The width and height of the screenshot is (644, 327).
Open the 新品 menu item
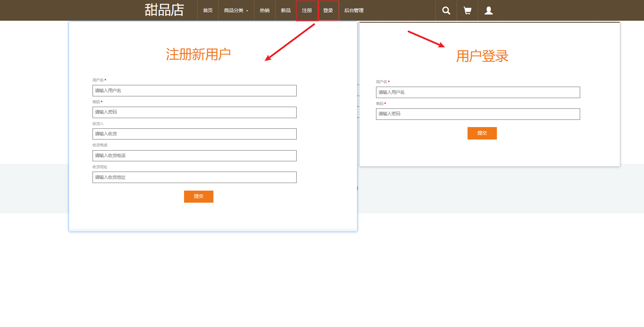[x=285, y=10]
